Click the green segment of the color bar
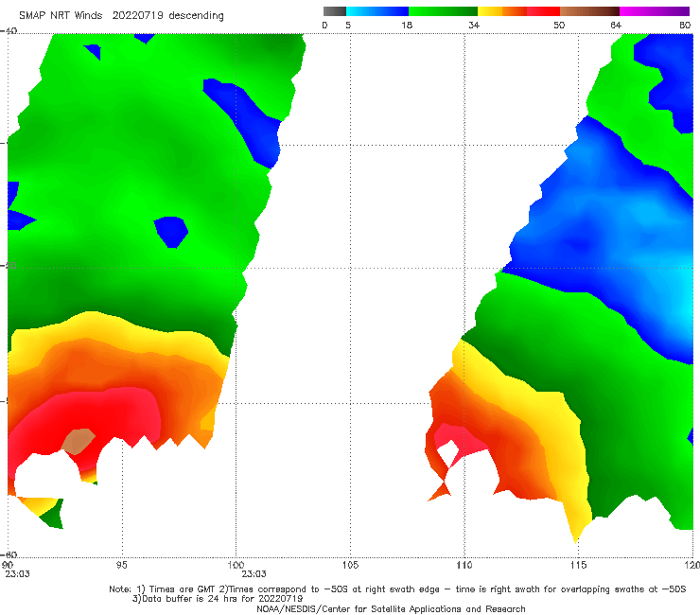This screenshot has width=700, height=615. coord(443,11)
